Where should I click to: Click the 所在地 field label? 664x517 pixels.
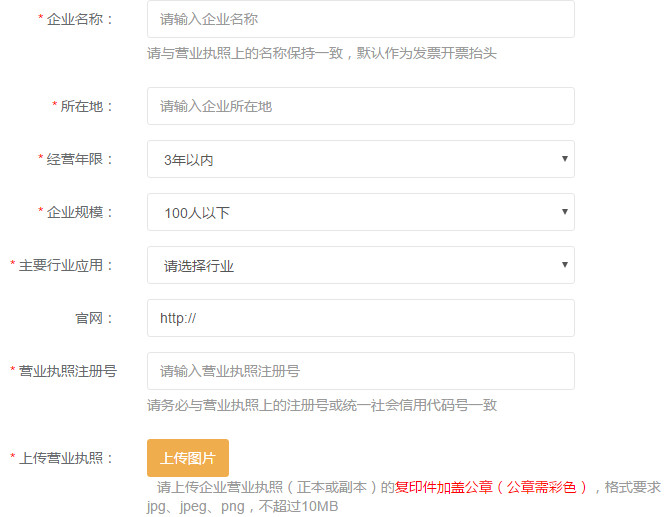tap(87, 106)
